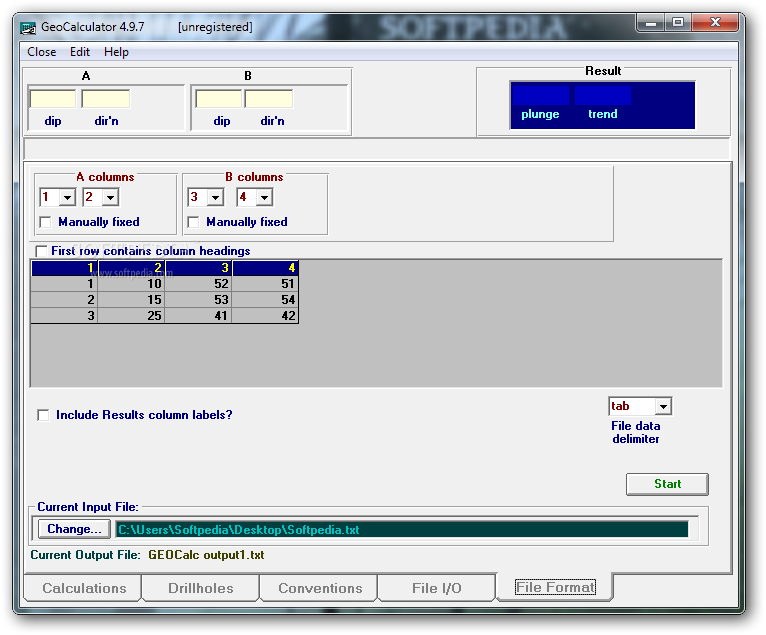
Task: Click the GeoCalculator title bar app icon
Action: 28,28
